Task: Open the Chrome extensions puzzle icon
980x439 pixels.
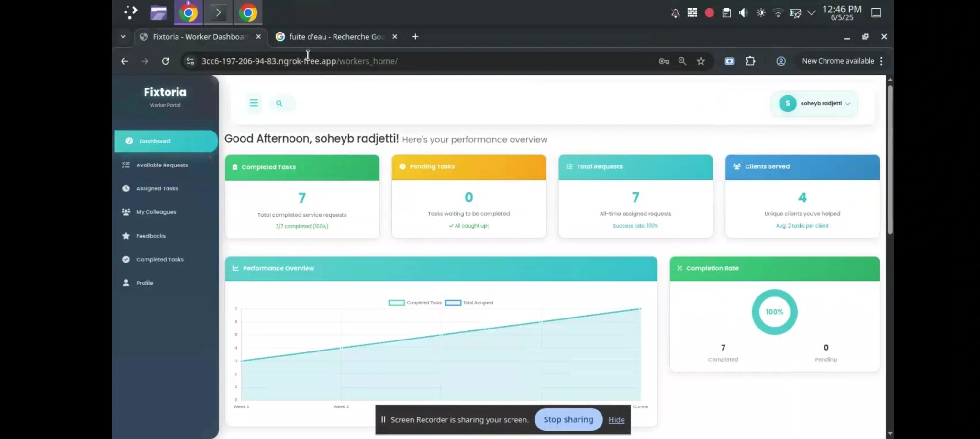Action: (x=750, y=61)
